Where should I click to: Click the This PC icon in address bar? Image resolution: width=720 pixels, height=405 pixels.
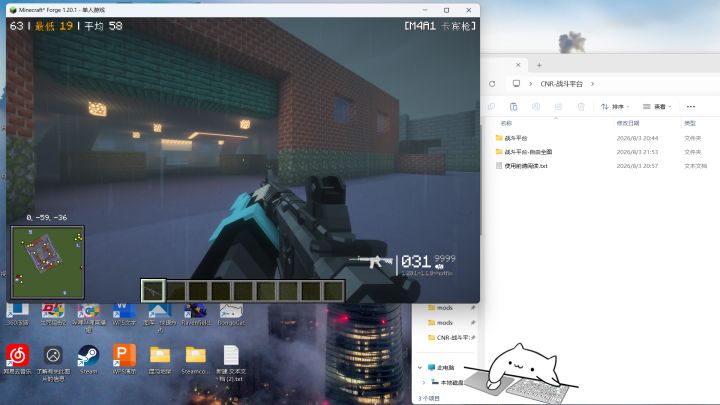pos(517,84)
